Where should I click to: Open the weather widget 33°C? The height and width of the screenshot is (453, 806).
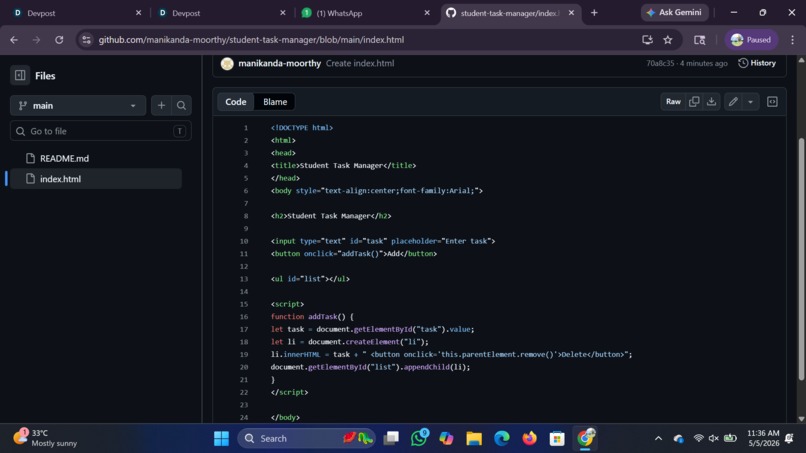(x=45, y=438)
